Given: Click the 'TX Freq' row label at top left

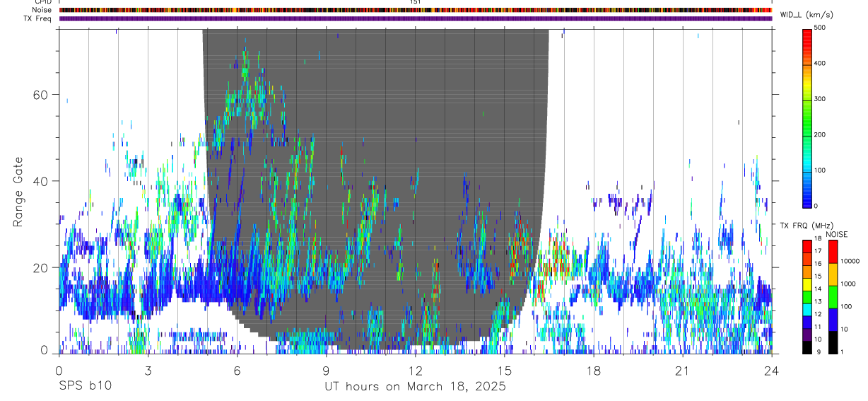Looking at the screenshot, I should [x=39, y=18].
